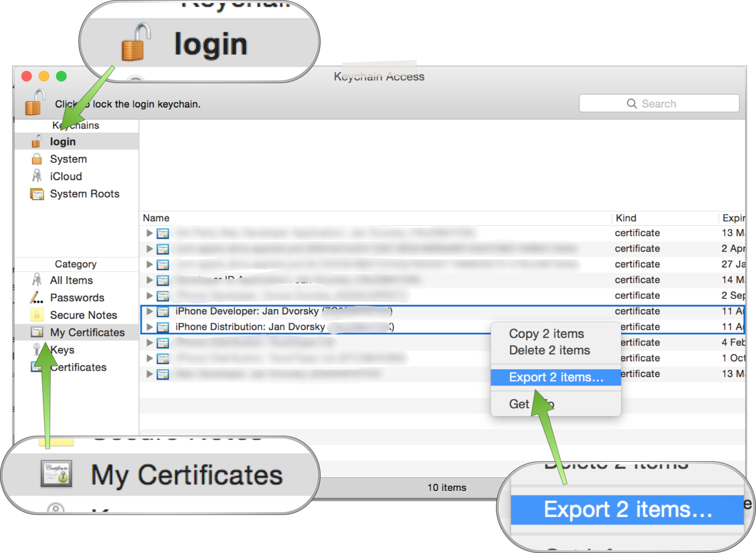Click the Secure Notes yellow note icon

point(37,315)
